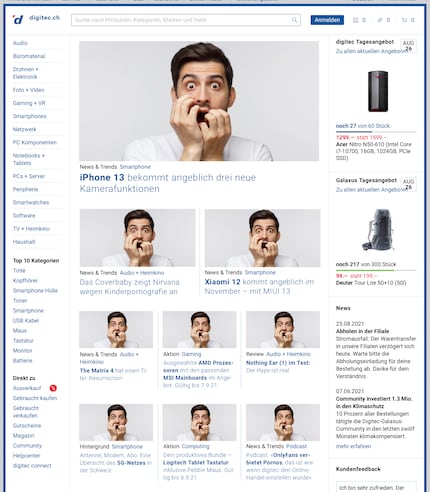Go to Ausverkauf link
The width and height of the screenshot is (430, 492).
27,388
